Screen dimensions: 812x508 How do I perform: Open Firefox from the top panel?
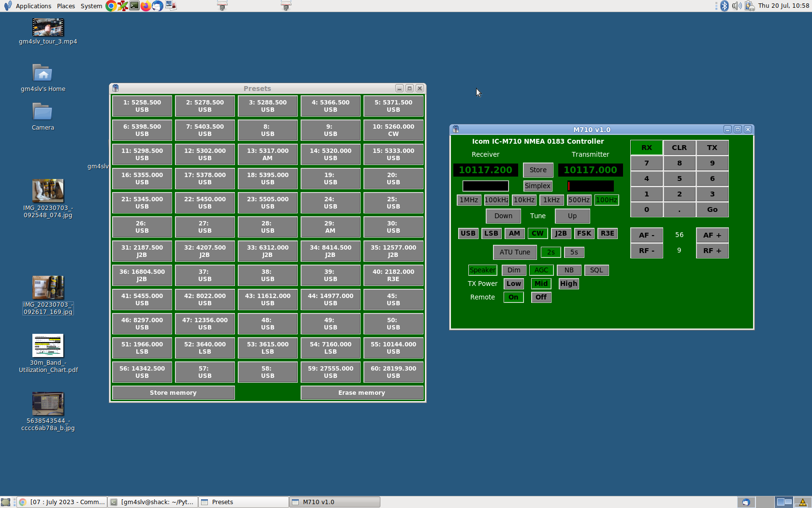pyautogui.click(x=145, y=6)
